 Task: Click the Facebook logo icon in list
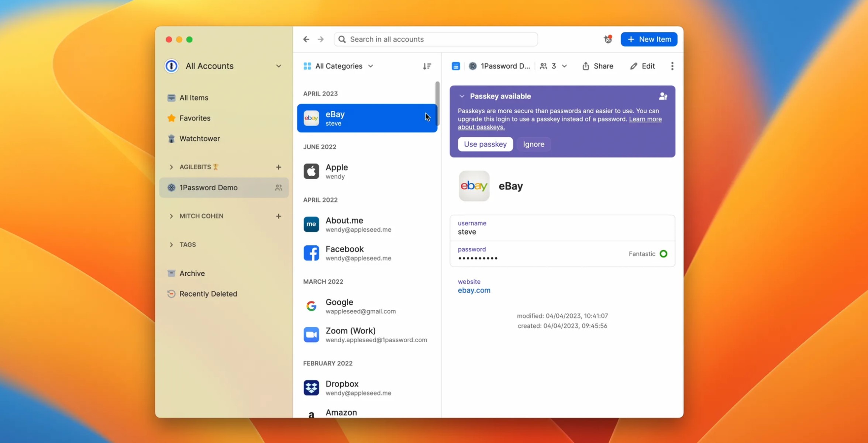tap(311, 253)
